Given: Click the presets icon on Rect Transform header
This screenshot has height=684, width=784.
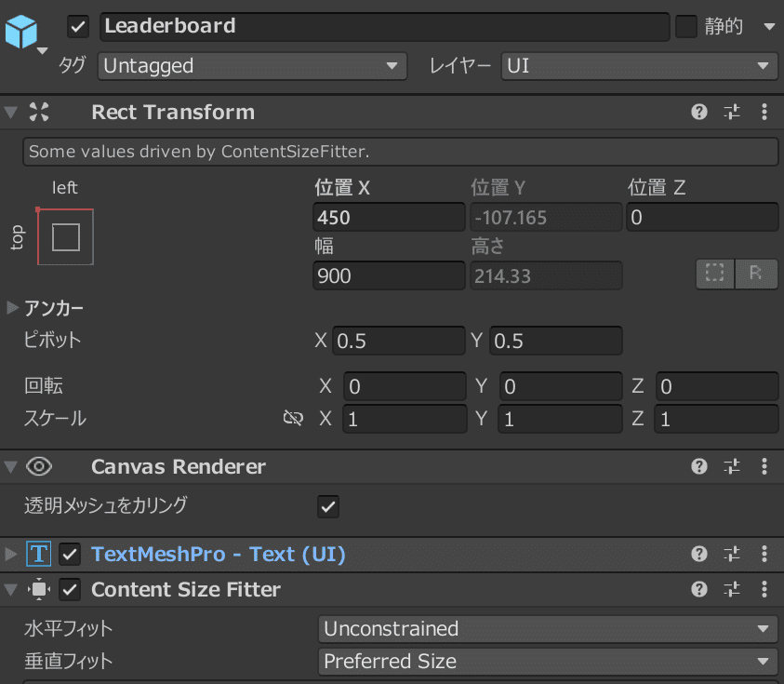Looking at the screenshot, I should [x=732, y=112].
